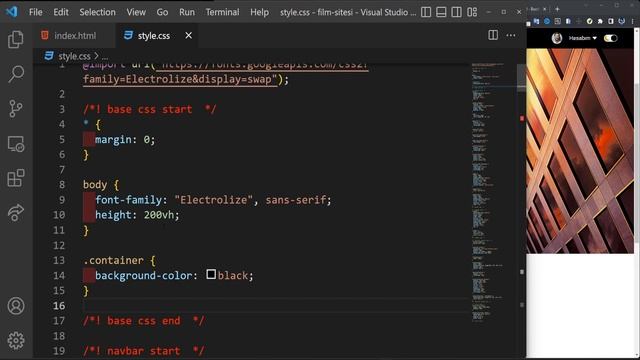The image size is (640, 360).
Task: Toggle the primary side bar layout icon
Action: click(x=426, y=12)
